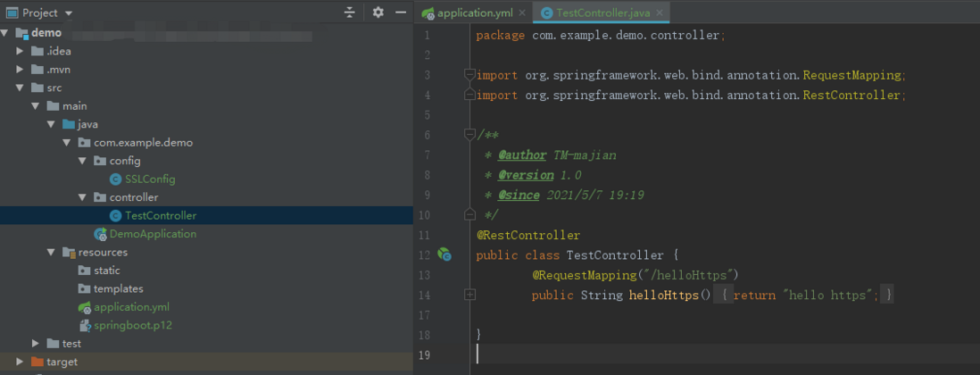The height and width of the screenshot is (375, 980).
Task: Collapse the src folder
Action: 21,87
